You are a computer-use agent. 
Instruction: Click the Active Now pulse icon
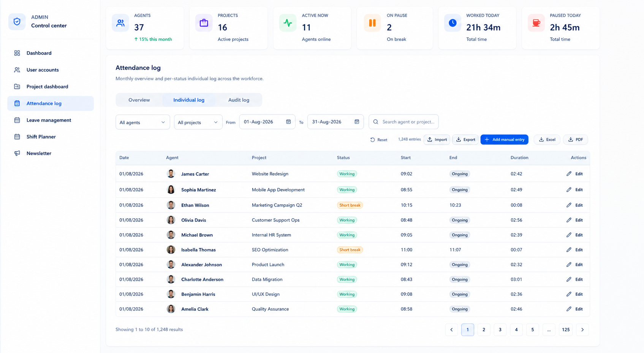(x=288, y=23)
